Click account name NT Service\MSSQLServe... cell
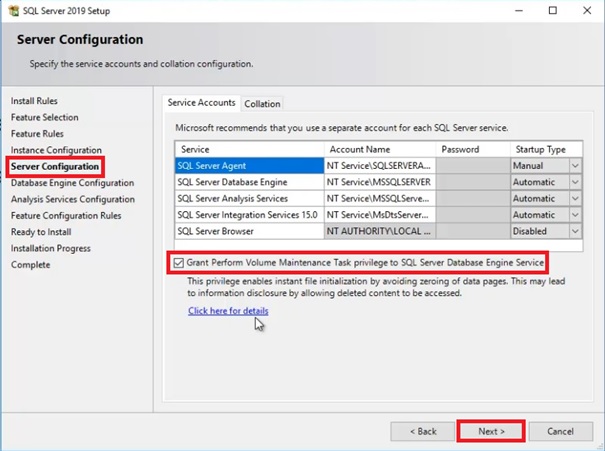Viewport: 605px width, 451px height. coord(380,198)
